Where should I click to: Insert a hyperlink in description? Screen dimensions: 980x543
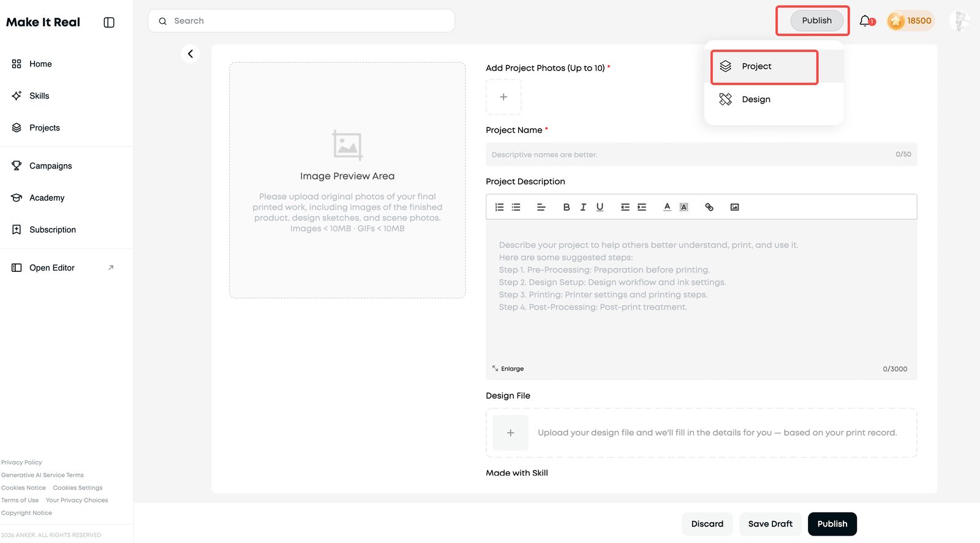click(x=709, y=207)
